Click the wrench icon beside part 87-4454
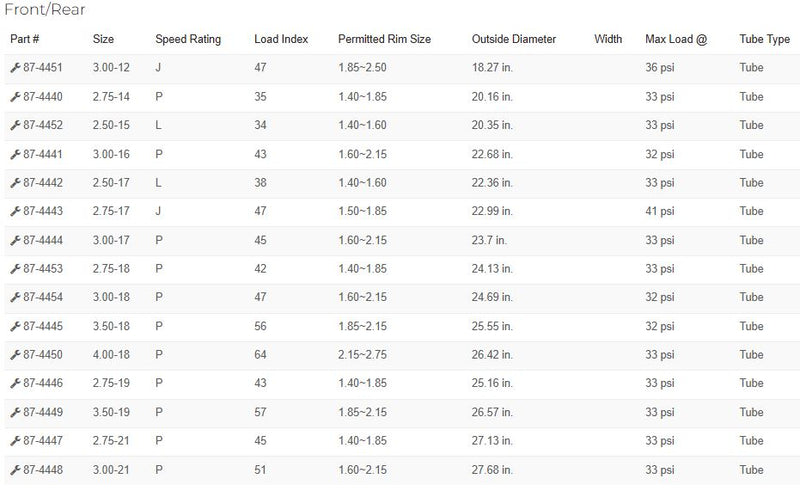800x491 pixels. point(15,297)
